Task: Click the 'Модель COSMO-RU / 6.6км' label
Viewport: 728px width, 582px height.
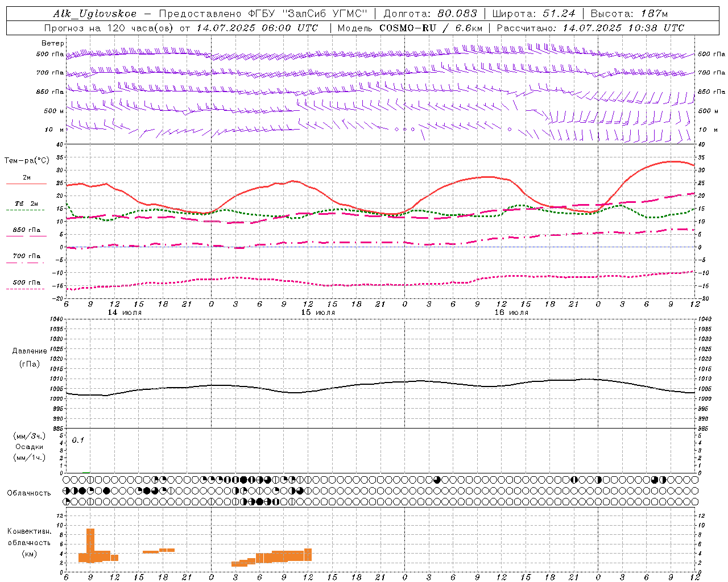Action: pyautogui.click(x=410, y=28)
